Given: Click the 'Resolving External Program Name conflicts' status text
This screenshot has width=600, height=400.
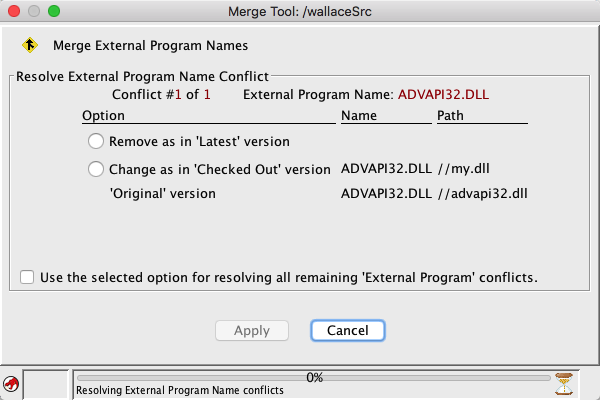Looking at the screenshot, I should pos(180,390).
